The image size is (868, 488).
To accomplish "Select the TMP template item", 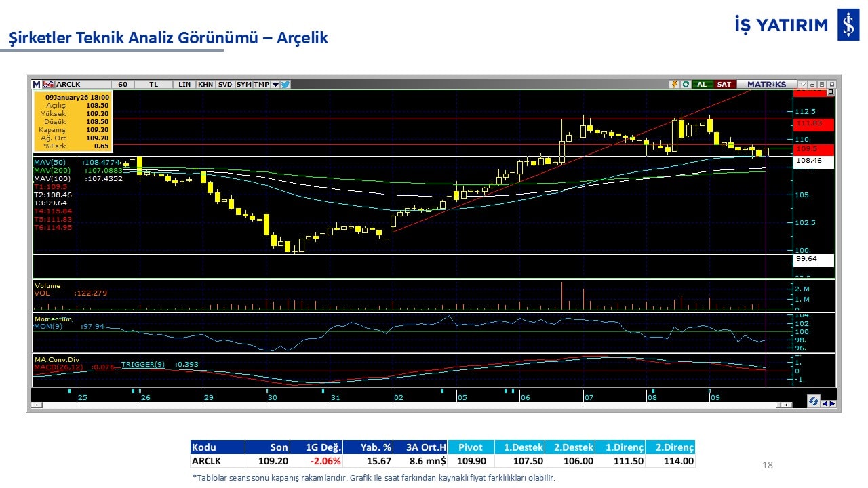I will pos(261,85).
